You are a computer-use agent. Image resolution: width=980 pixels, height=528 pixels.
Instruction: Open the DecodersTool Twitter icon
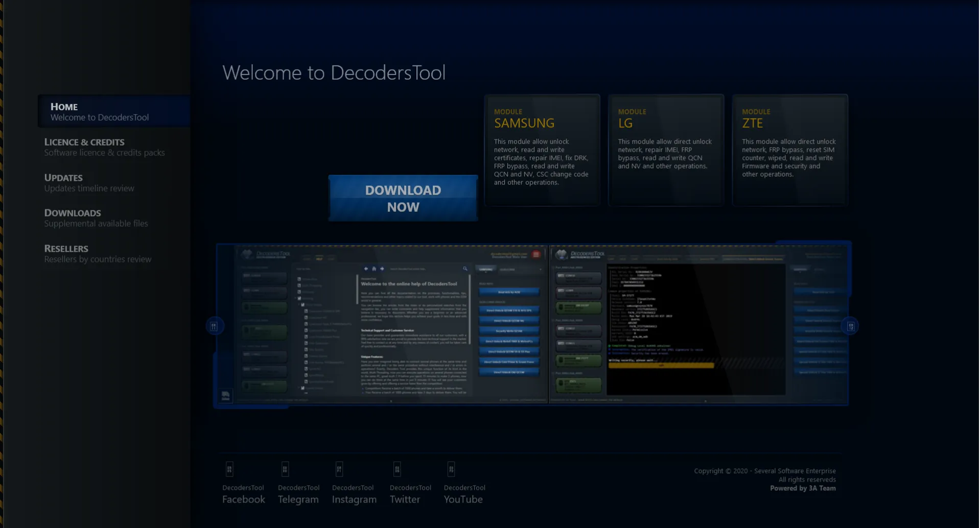pyautogui.click(x=397, y=469)
